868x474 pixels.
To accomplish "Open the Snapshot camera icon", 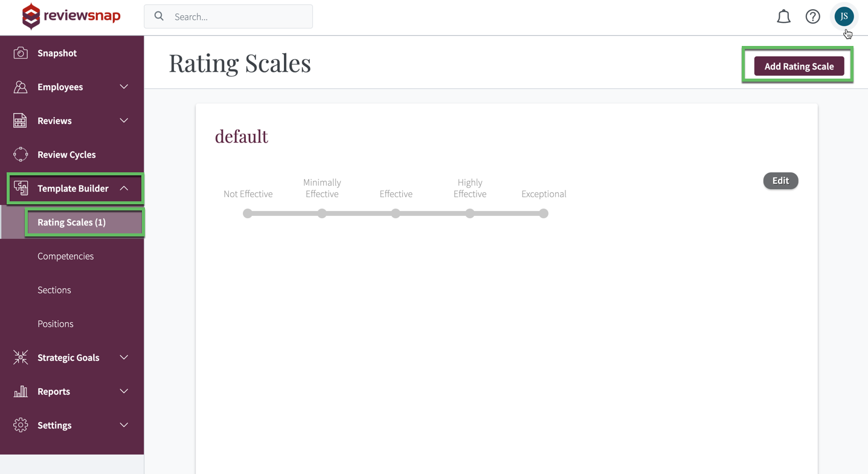I will (20, 53).
